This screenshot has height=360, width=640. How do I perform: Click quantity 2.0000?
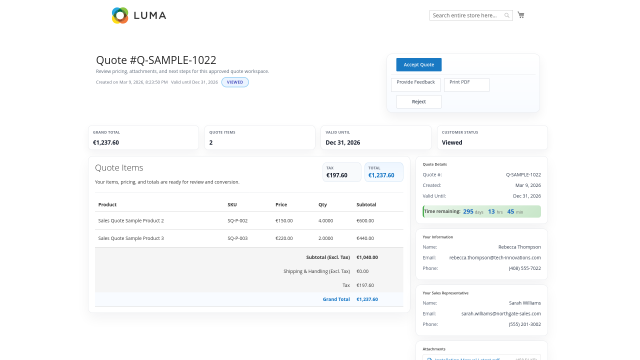click(x=326, y=238)
